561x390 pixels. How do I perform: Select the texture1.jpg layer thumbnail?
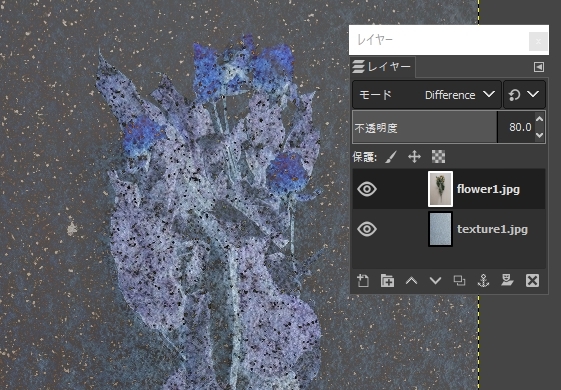coord(440,229)
